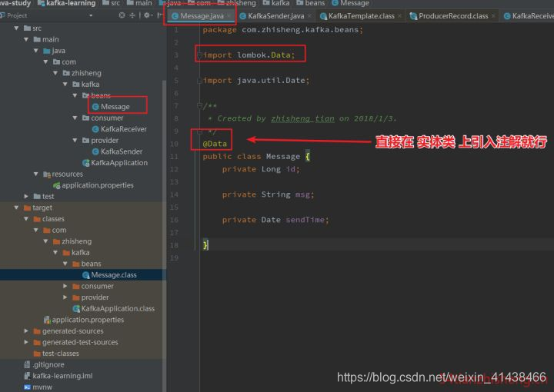Collapse the classes folder
Image resolution: width=554 pixels, height=392 pixels.
[x=26, y=219]
